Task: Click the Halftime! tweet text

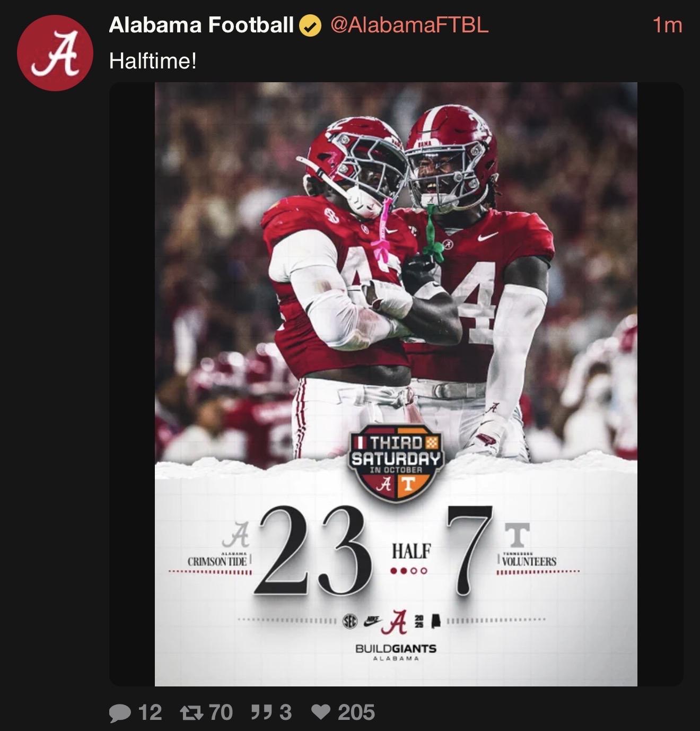Action: (x=153, y=61)
